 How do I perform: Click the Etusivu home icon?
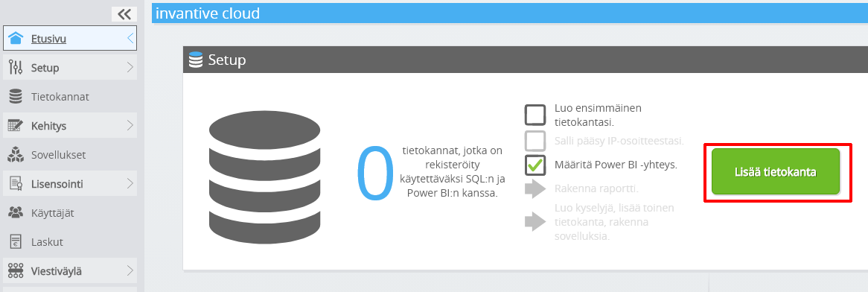(16, 38)
